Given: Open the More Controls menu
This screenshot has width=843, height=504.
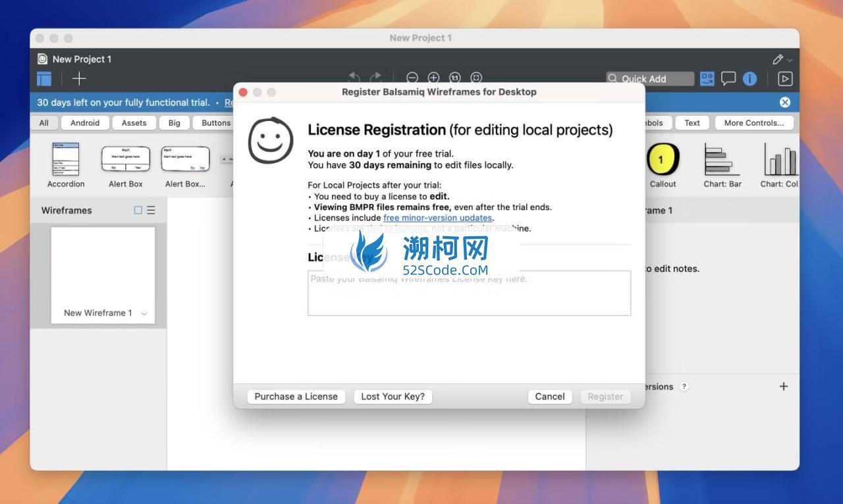Looking at the screenshot, I should [x=754, y=122].
